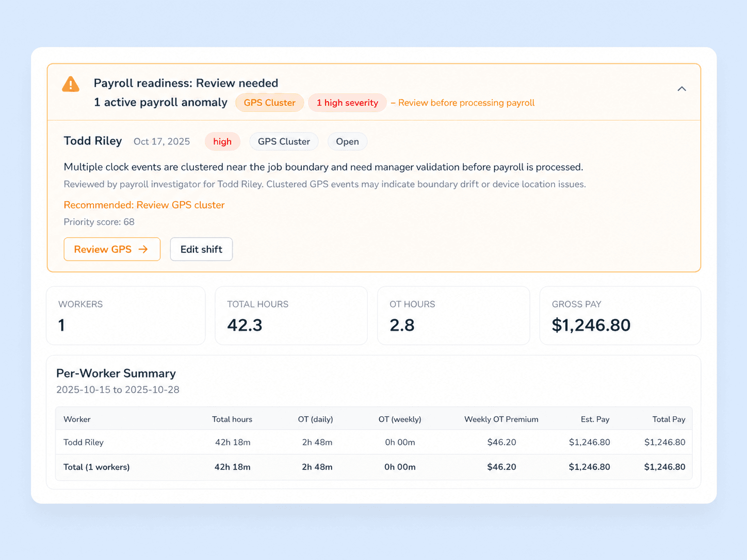Click the date range '2025-10-15 to 2025-10-28'
This screenshot has width=747, height=560.
118,390
